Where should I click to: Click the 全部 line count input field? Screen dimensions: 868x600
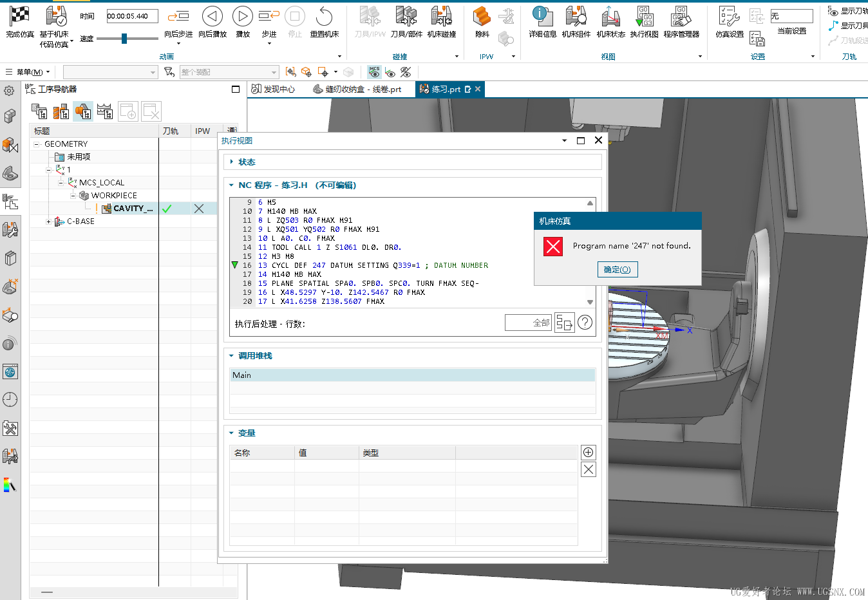coord(528,323)
